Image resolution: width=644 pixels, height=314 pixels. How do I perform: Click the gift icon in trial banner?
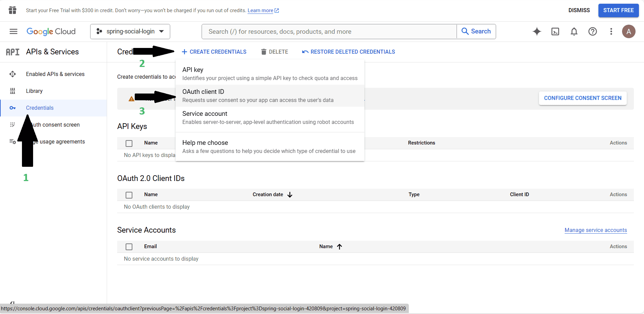coord(12,10)
